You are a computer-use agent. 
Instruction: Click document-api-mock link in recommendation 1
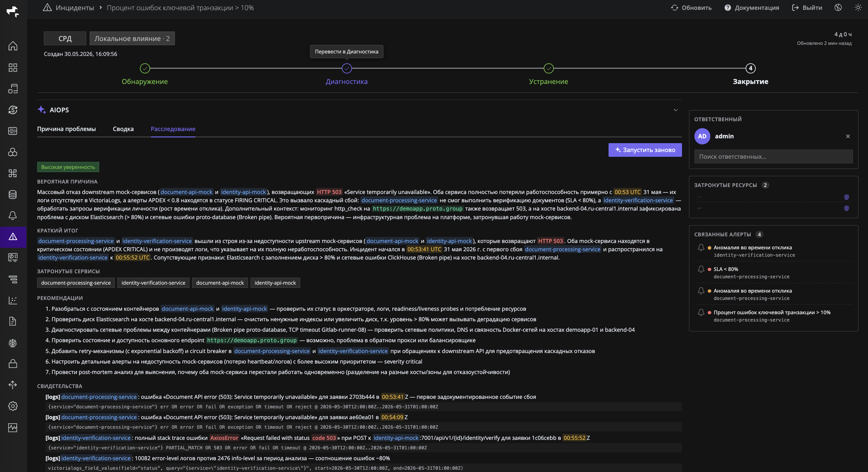(x=187, y=309)
